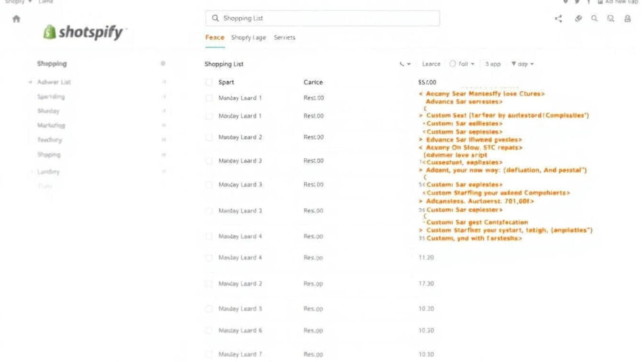The image size is (644, 362).
Task: Open Sperding in the sidebar
Action: [x=51, y=97]
